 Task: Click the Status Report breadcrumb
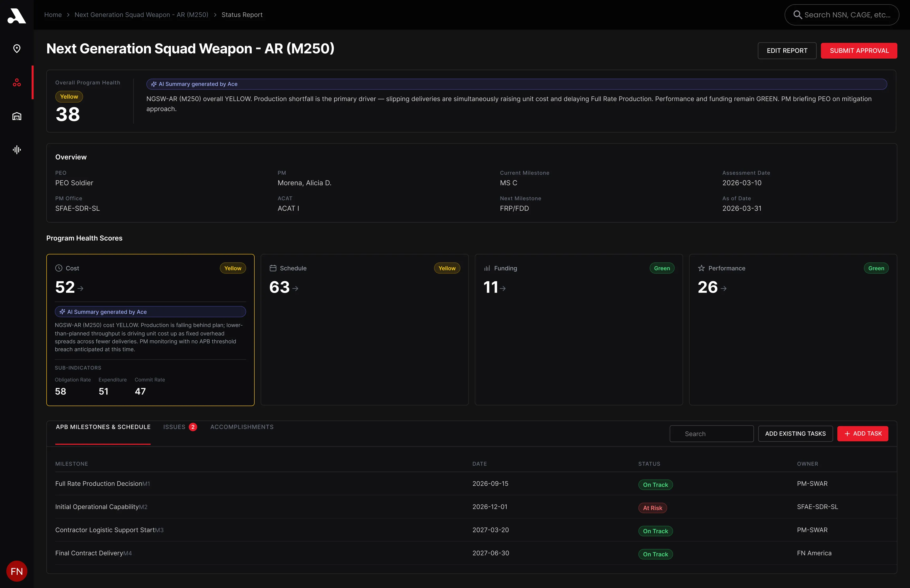pyautogui.click(x=242, y=15)
